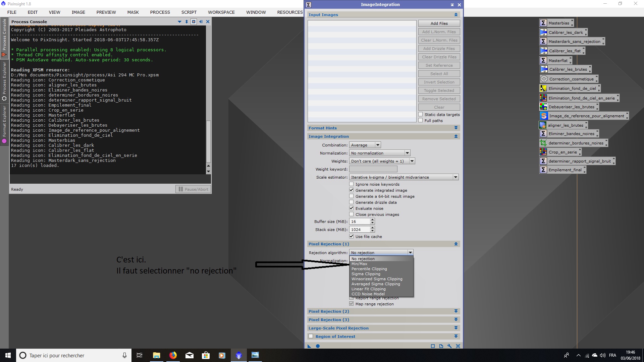Click the Apply Global circle icon
Image resolution: width=644 pixels, height=362 pixels.
pos(318,346)
